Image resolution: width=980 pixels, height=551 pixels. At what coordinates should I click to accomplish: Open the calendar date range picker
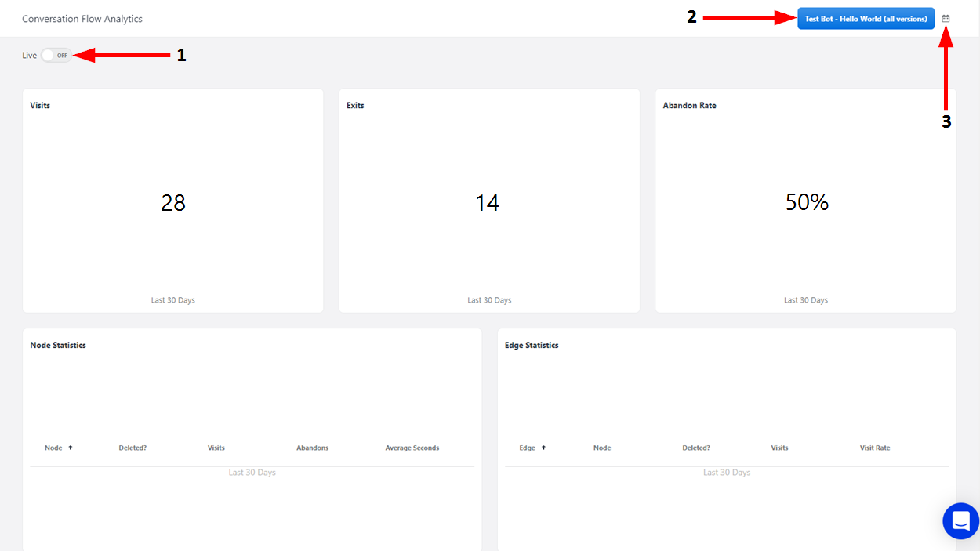click(946, 19)
